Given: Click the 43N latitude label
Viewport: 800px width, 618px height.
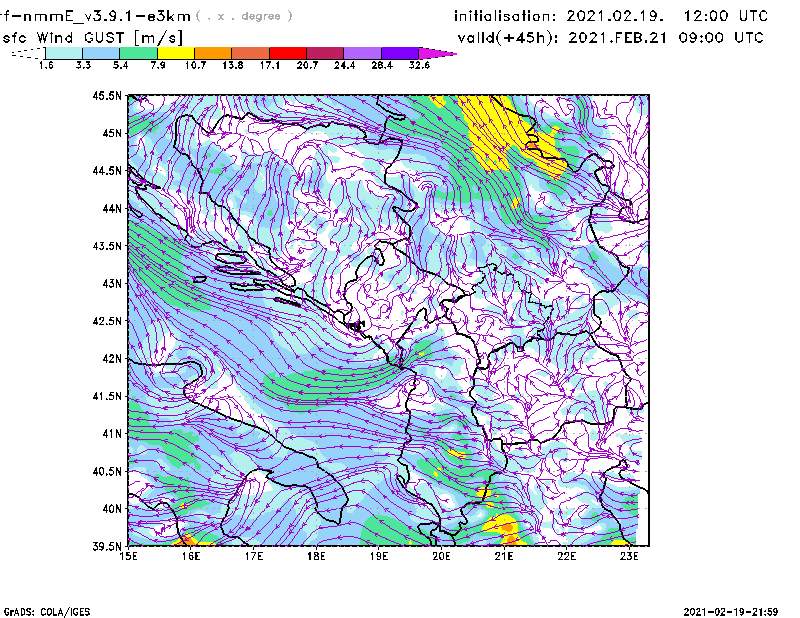Looking at the screenshot, I should [112, 283].
